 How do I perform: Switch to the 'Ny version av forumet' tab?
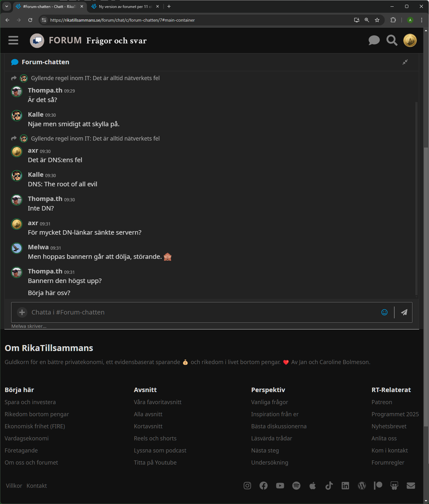tap(123, 6)
